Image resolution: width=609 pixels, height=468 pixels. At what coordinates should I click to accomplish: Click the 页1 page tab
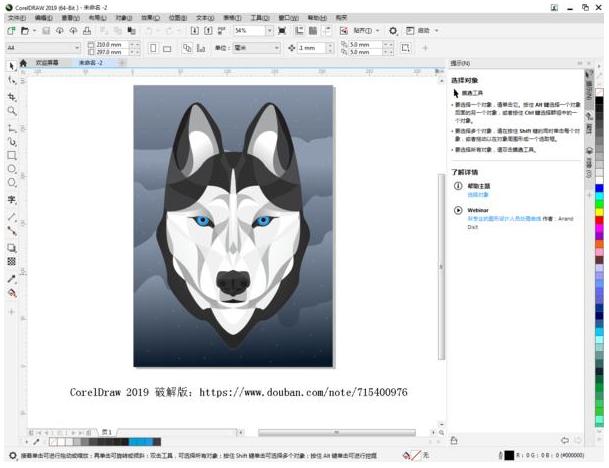click(107, 432)
